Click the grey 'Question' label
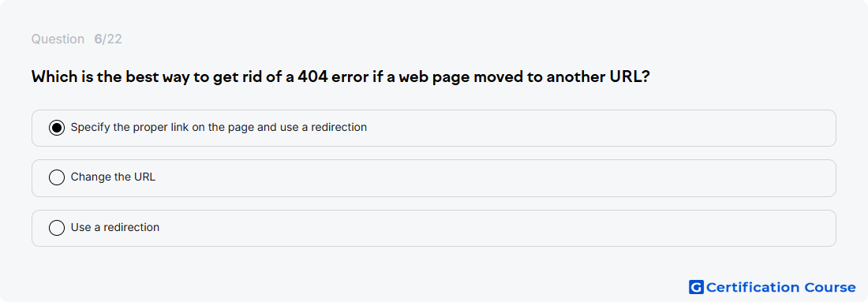 click(58, 39)
